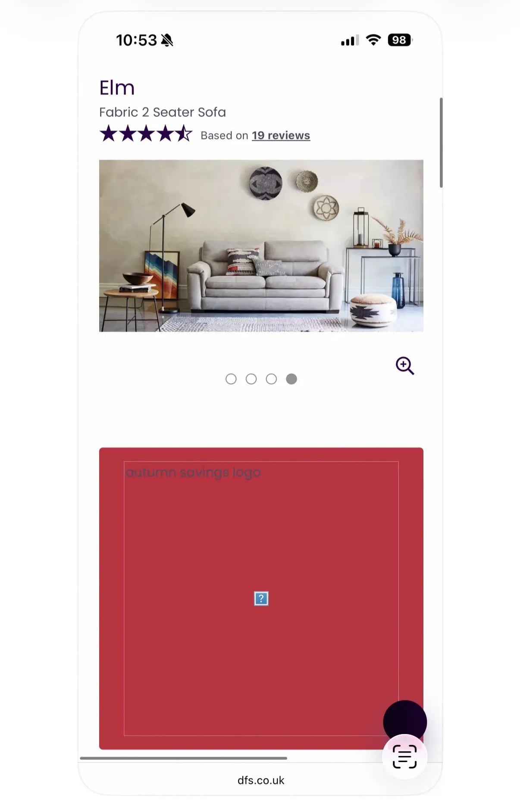Open the magnifier zoom icon below the sofa
The image size is (520, 812).
tap(405, 366)
